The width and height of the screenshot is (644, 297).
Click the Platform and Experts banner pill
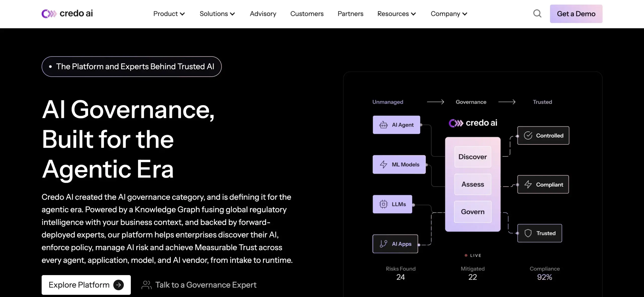[132, 67]
